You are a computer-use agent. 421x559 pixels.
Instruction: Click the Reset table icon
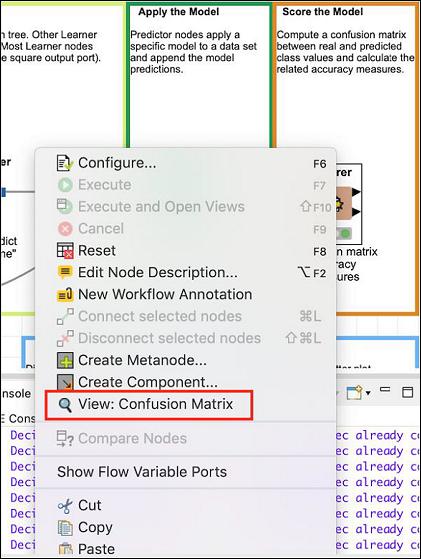coord(65,251)
